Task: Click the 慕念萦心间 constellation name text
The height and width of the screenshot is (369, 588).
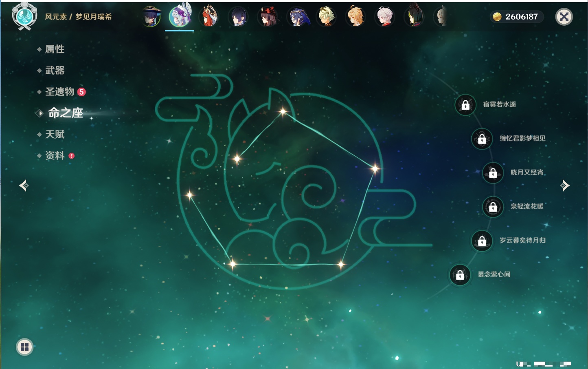Action: 494,274
